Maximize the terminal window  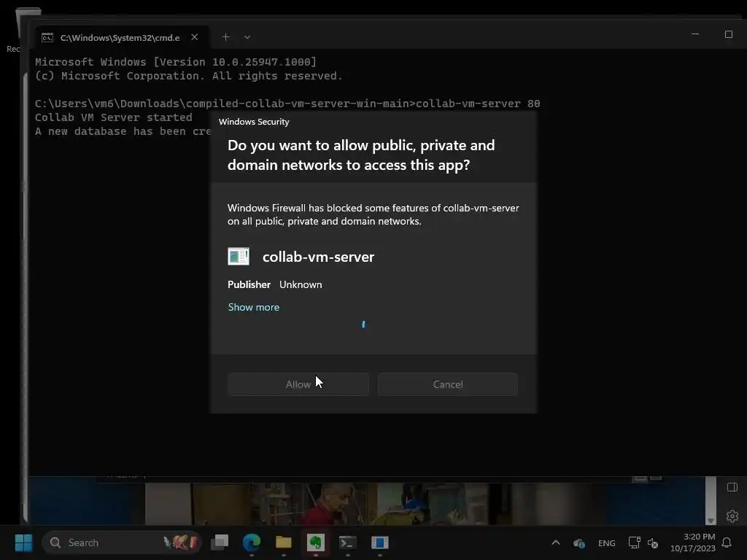click(x=729, y=34)
